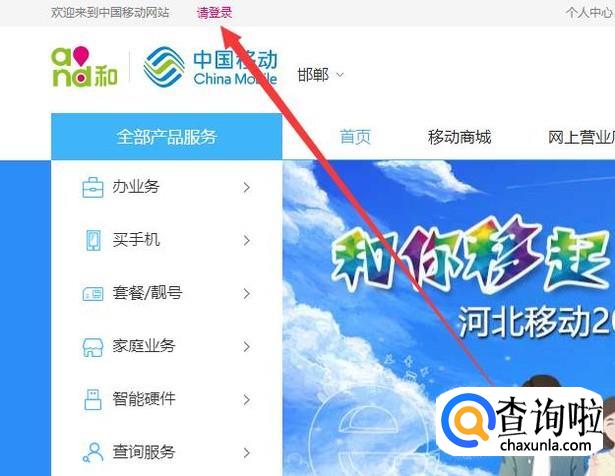The width and height of the screenshot is (615, 476).
Task: Expand the 套餐/靓号 chevron arrow
Action: (246, 294)
